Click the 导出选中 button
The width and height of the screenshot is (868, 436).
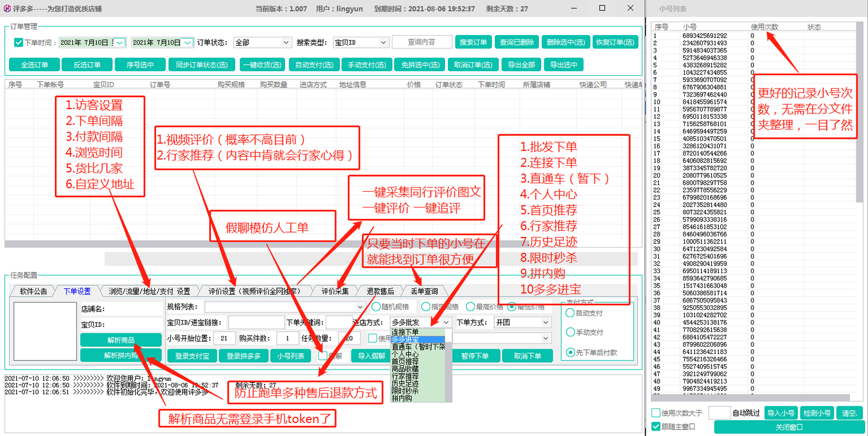coord(564,65)
